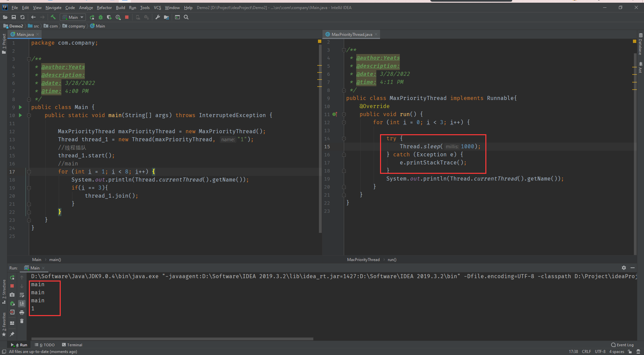The height and width of the screenshot is (355, 644).
Task: Click the green Debug bug icon
Action: [x=100, y=17]
